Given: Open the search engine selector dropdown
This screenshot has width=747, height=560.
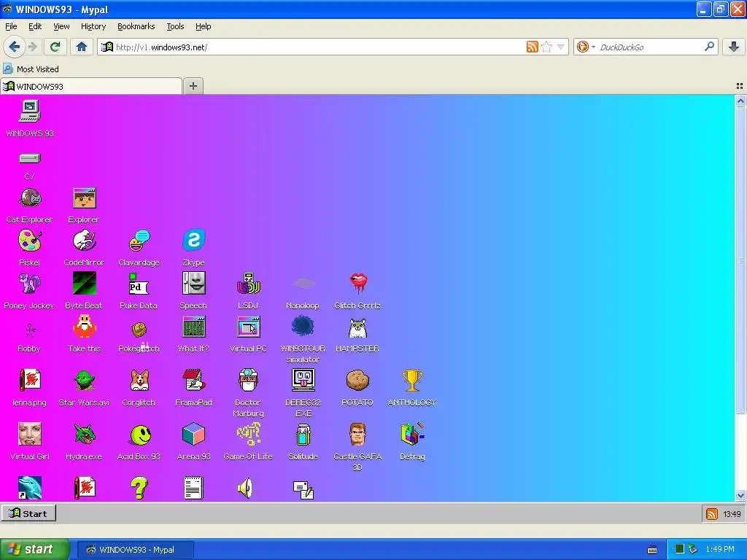Looking at the screenshot, I should [x=586, y=47].
